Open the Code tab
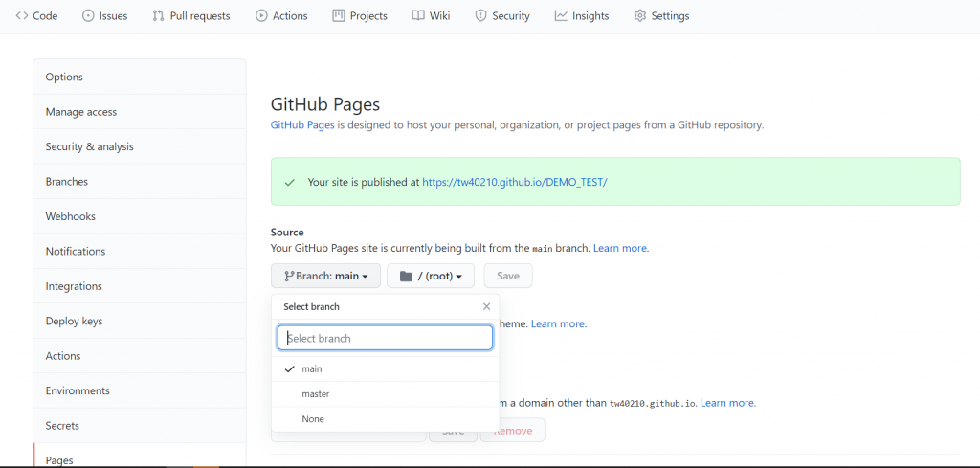This screenshot has height=468, width=980. 36,16
